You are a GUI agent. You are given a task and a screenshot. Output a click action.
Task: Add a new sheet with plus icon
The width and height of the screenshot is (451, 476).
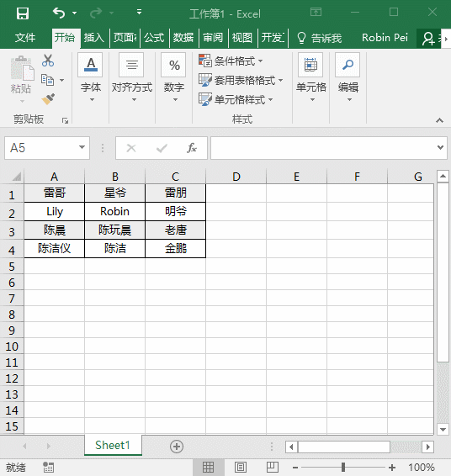[177, 447]
